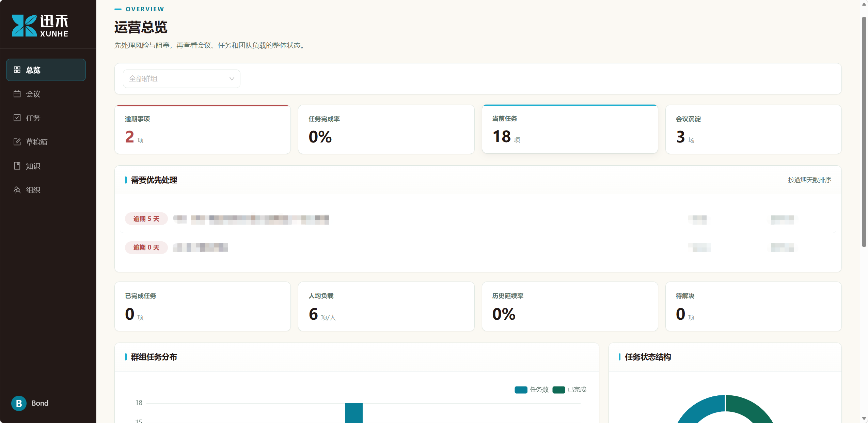Click the OVERVIEW label at the top

[x=145, y=9]
